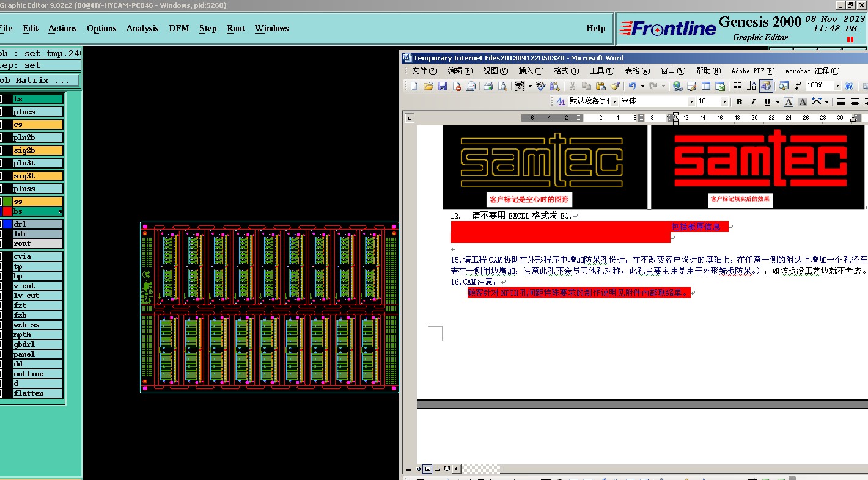Expand the character scaling dropdown arrow
The image size is (868, 480).
click(826, 101)
